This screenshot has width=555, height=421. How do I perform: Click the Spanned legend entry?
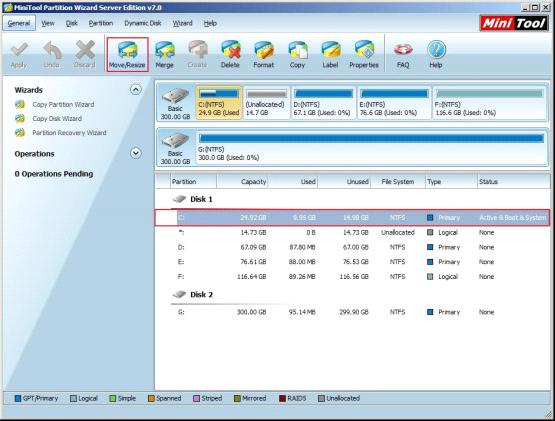tap(165, 398)
